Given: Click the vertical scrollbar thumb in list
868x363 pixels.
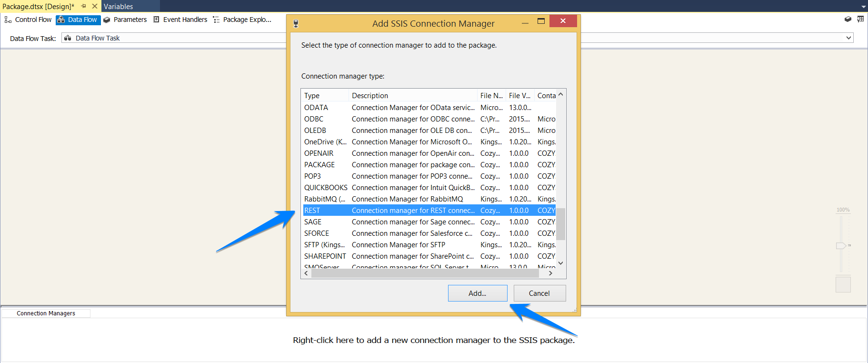Looking at the screenshot, I should click(x=561, y=224).
